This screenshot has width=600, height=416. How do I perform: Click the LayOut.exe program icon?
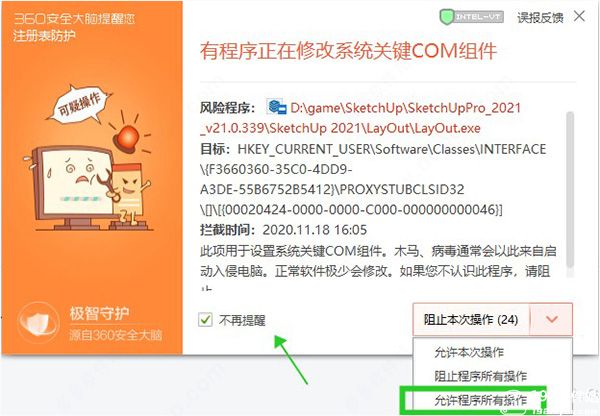click(277, 107)
